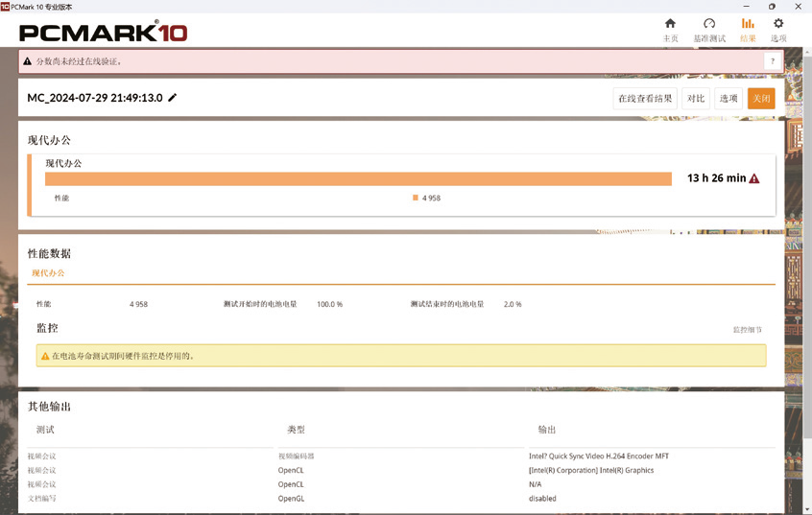Click the 13 h 26 min result
The width and height of the screenshot is (812, 515).
click(716, 178)
